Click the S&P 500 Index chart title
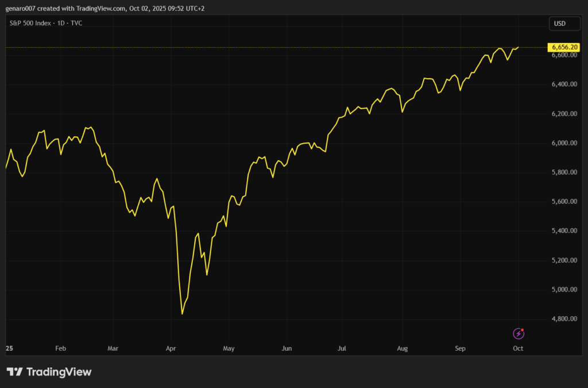The width and height of the screenshot is (588, 388). [46, 24]
